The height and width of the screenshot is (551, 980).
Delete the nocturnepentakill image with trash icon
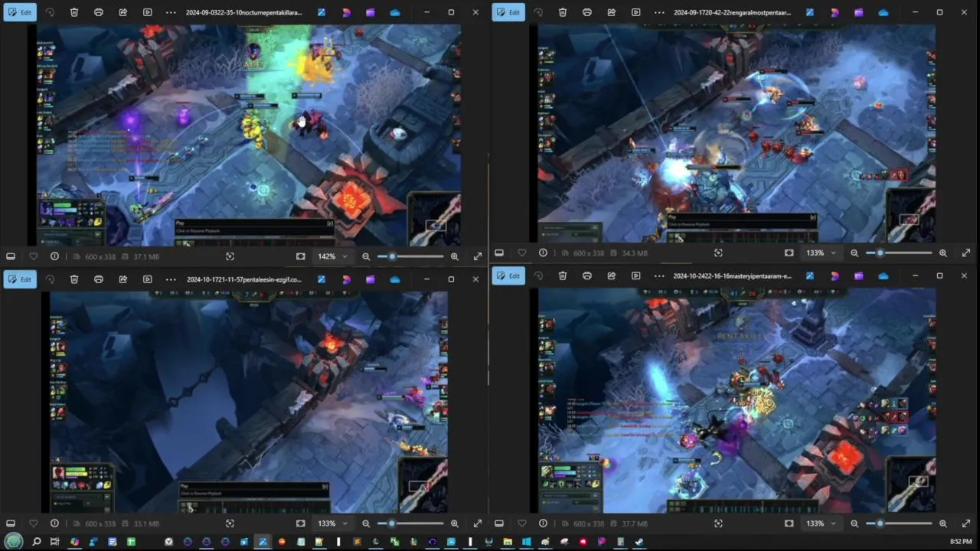pyautogui.click(x=73, y=12)
